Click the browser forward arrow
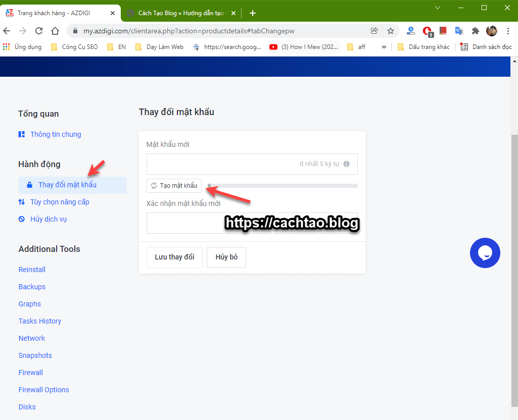The image size is (518, 420). coord(23,31)
